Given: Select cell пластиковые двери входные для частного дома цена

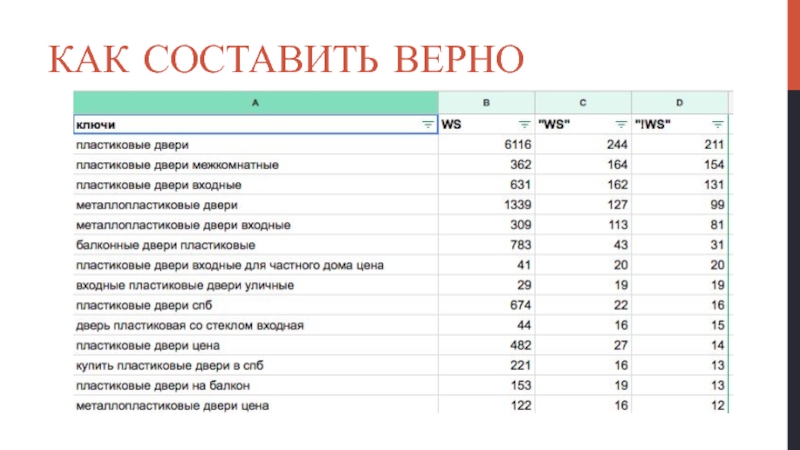Looking at the screenshot, I should click(256, 265).
